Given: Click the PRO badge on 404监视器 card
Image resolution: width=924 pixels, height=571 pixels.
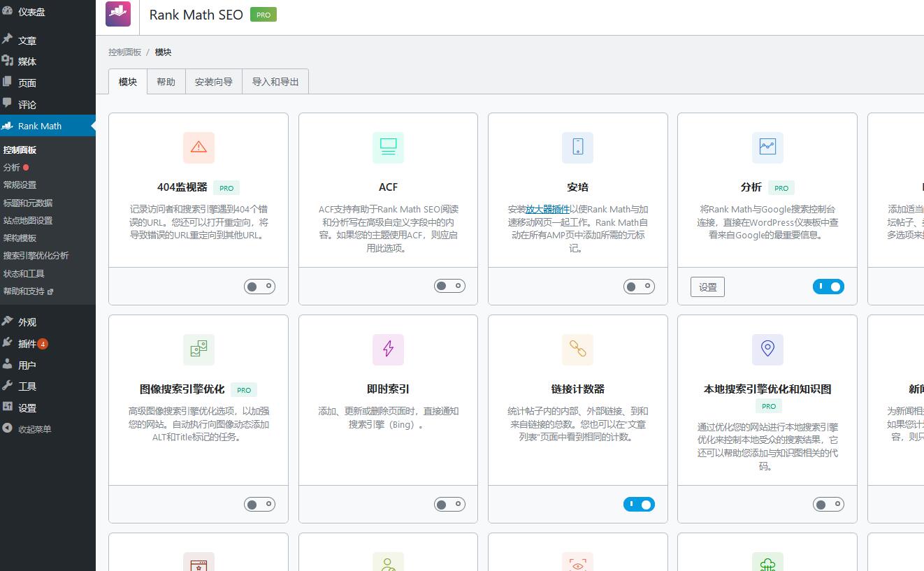Looking at the screenshot, I should pyautogui.click(x=226, y=188).
